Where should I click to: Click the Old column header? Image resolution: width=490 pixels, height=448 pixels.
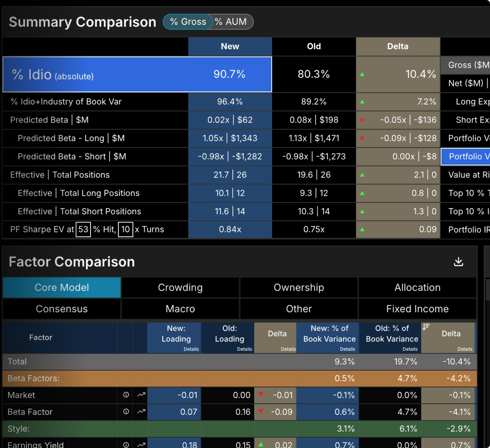tap(314, 46)
